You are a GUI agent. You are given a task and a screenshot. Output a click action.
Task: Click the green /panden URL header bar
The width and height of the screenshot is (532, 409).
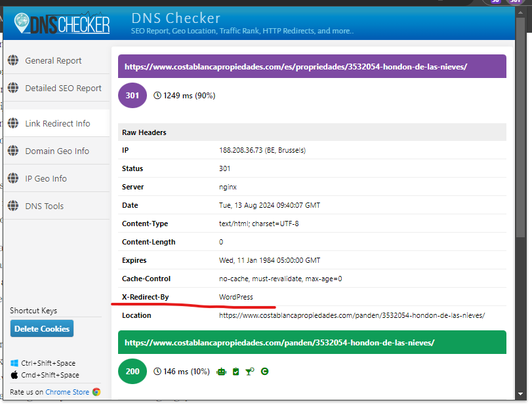point(312,342)
